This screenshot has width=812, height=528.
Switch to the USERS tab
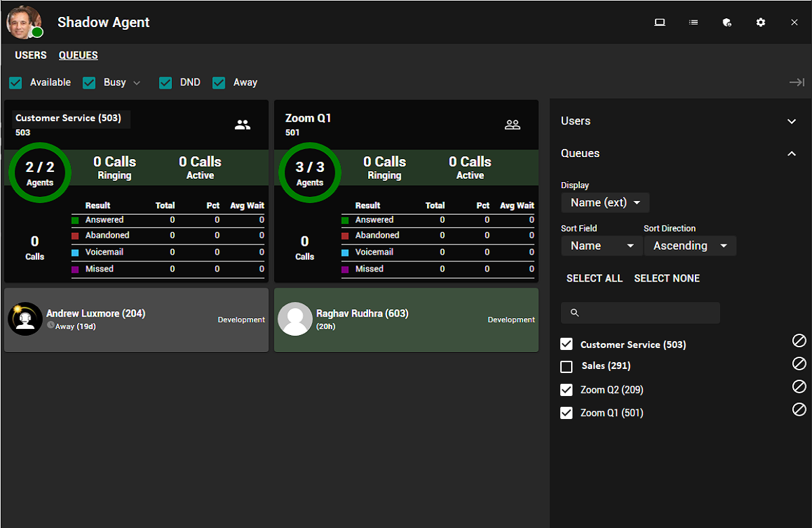[31, 56]
